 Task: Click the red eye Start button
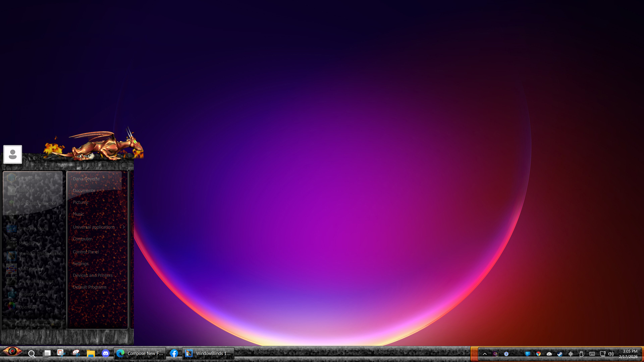pyautogui.click(x=12, y=352)
